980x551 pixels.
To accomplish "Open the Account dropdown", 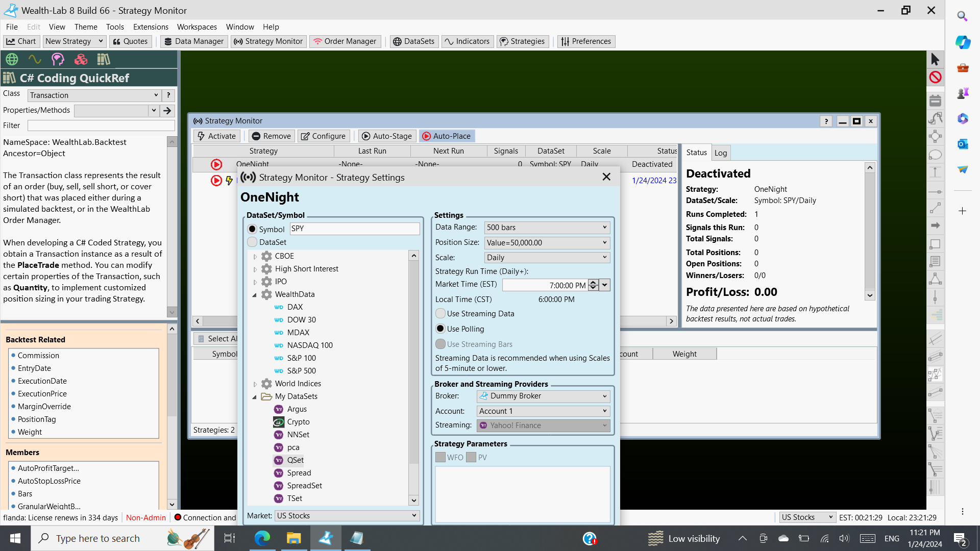I will (543, 411).
